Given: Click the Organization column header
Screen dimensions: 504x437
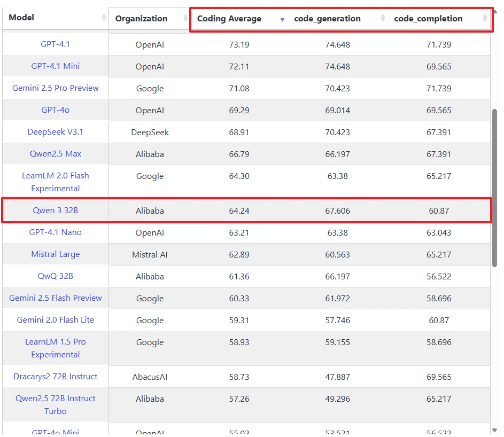Looking at the screenshot, I should coord(149,18).
